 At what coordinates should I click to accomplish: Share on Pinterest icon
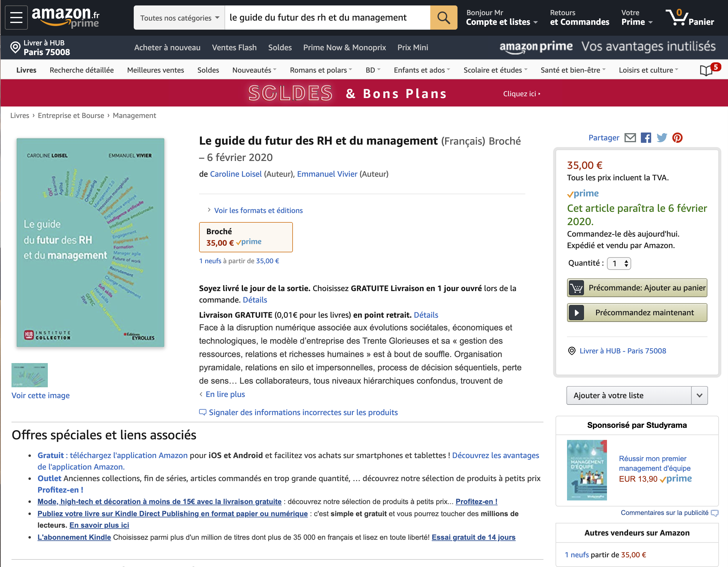coord(677,138)
